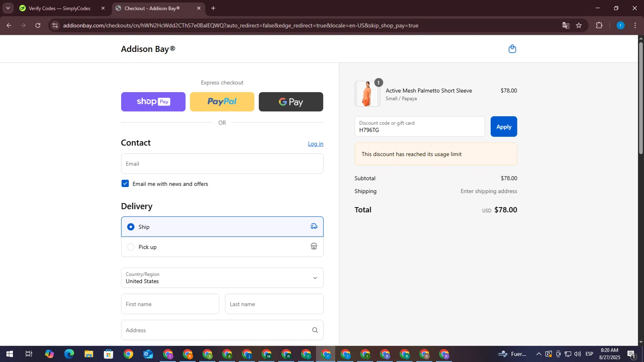Open Task View on the taskbar
Screen dimensions: 644x362
(x=29, y=354)
